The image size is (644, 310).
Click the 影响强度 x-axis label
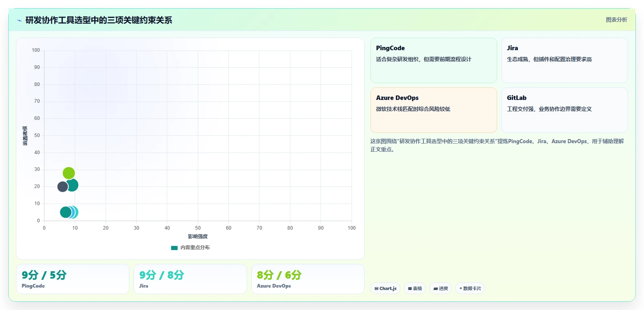[x=198, y=237]
